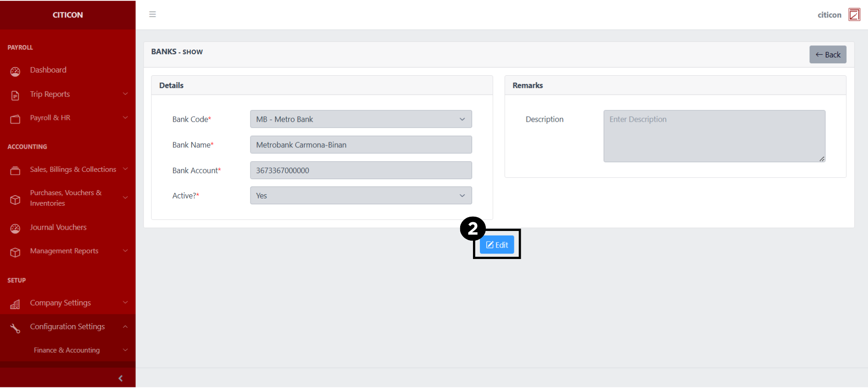This screenshot has width=868, height=388.
Task: Click the Dashboard gauge icon
Action: [15, 71]
